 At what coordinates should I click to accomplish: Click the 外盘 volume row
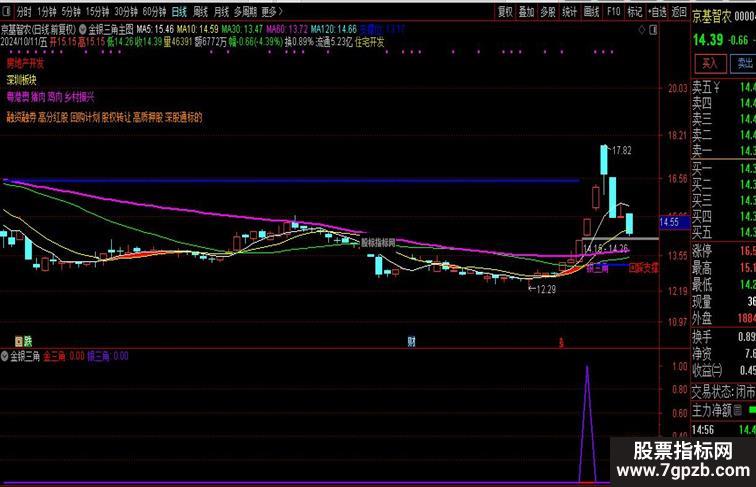tap(724, 318)
